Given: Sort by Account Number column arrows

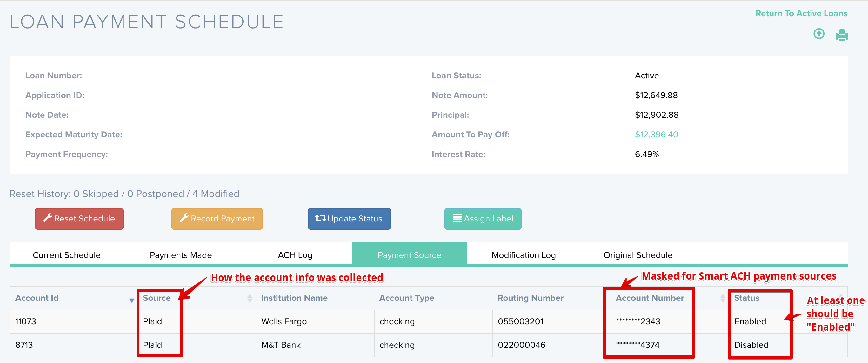Looking at the screenshot, I should click(723, 298).
